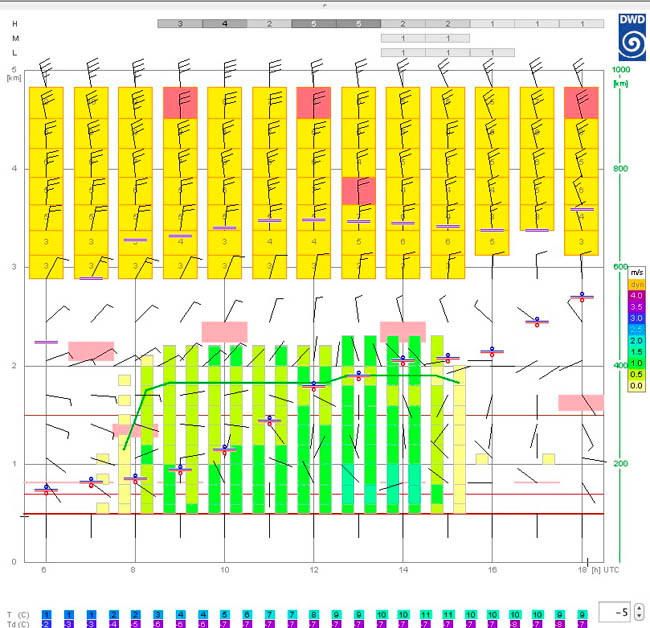The height and width of the screenshot is (628, 650).
Task: Click the H row cloud cell showing 3
Action: [180, 24]
